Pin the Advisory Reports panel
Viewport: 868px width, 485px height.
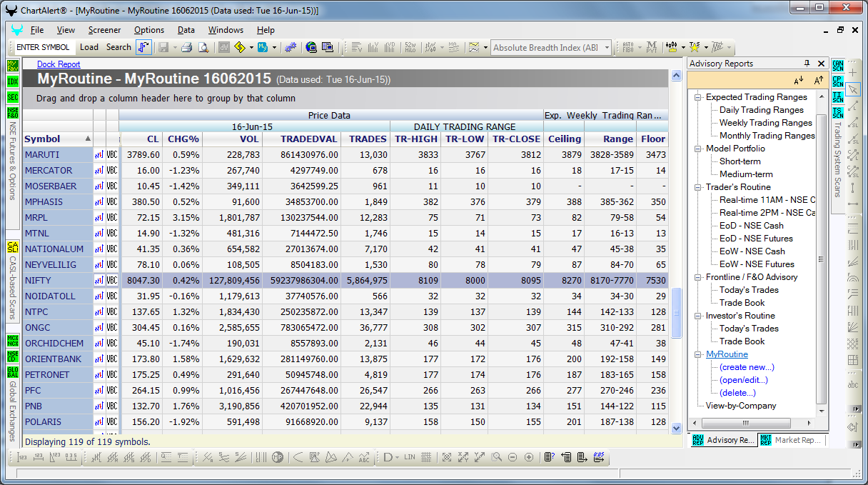pos(807,64)
